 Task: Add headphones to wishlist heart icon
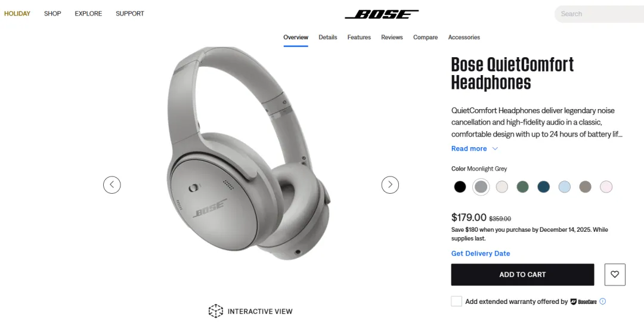click(615, 275)
